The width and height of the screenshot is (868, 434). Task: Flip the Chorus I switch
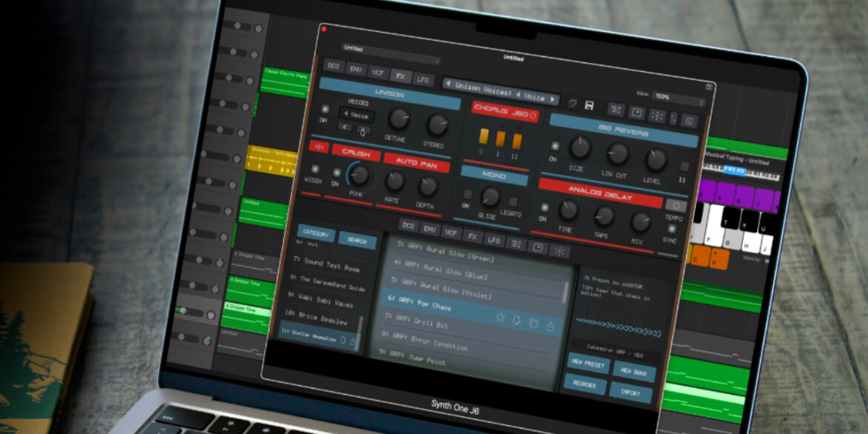[x=500, y=139]
